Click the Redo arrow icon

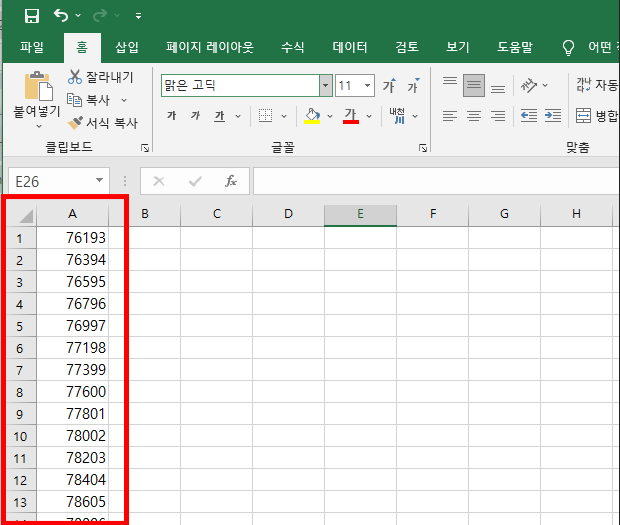[x=100, y=15]
